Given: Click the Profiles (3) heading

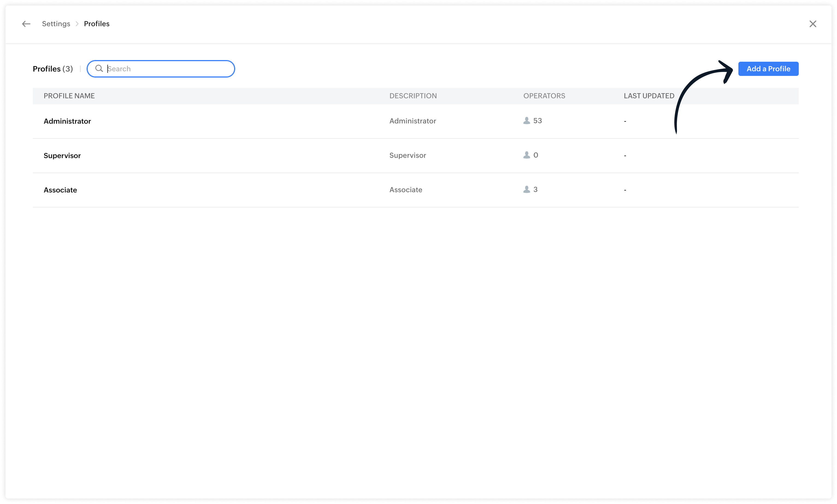Looking at the screenshot, I should [x=53, y=69].
